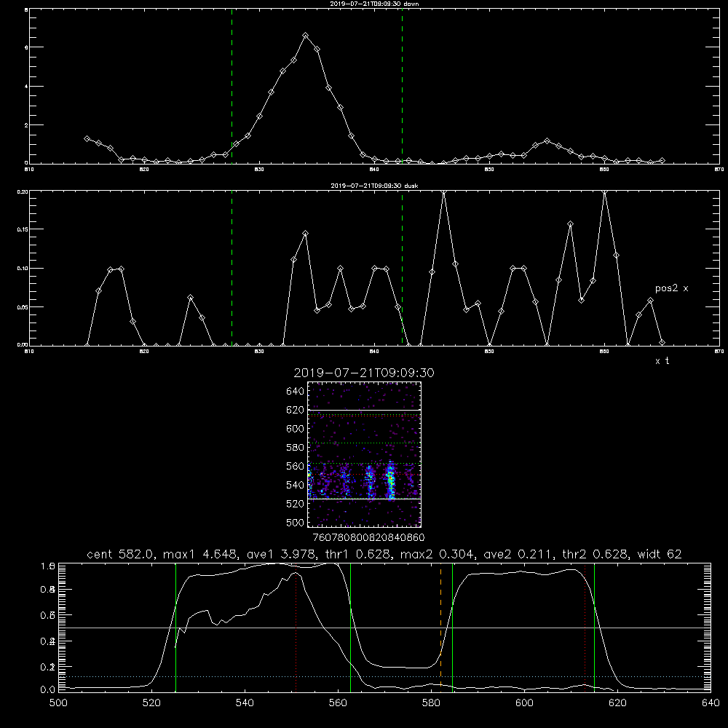Click the green solid line near 585
Viewport: 728px width, 728px height.
pos(452,628)
